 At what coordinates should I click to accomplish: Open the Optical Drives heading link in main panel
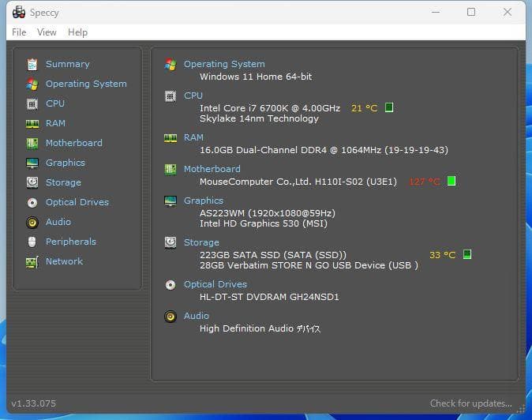click(x=215, y=284)
